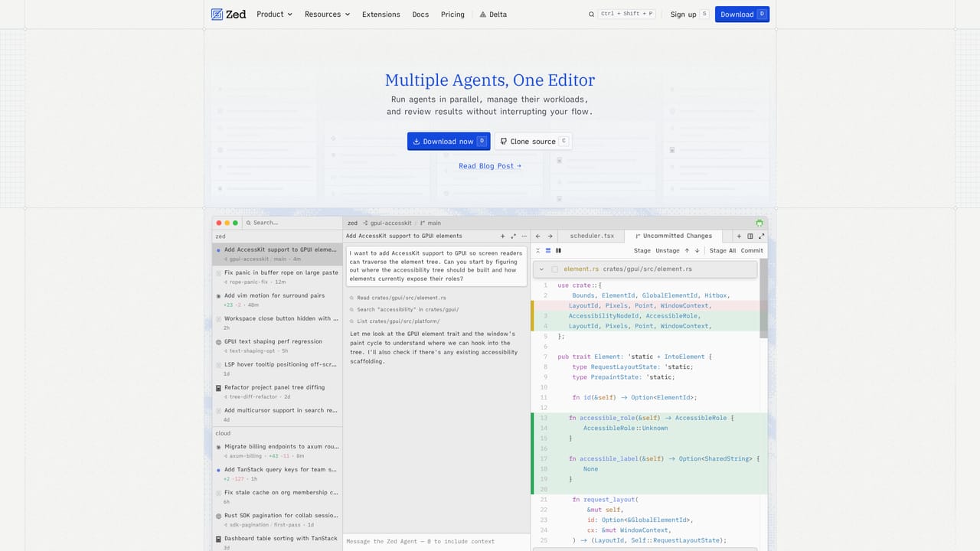Open the Delta link in the navbar
The image size is (980, 551).
tap(493, 14)
